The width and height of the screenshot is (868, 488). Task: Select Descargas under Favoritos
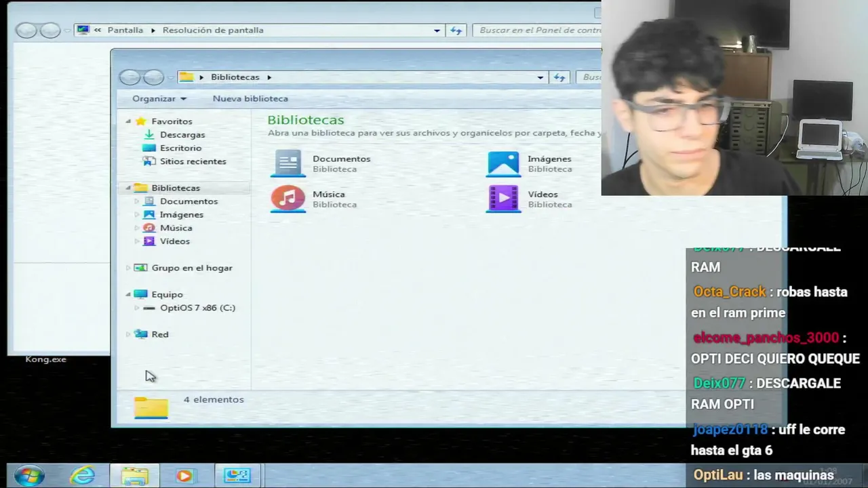point(182,134)
